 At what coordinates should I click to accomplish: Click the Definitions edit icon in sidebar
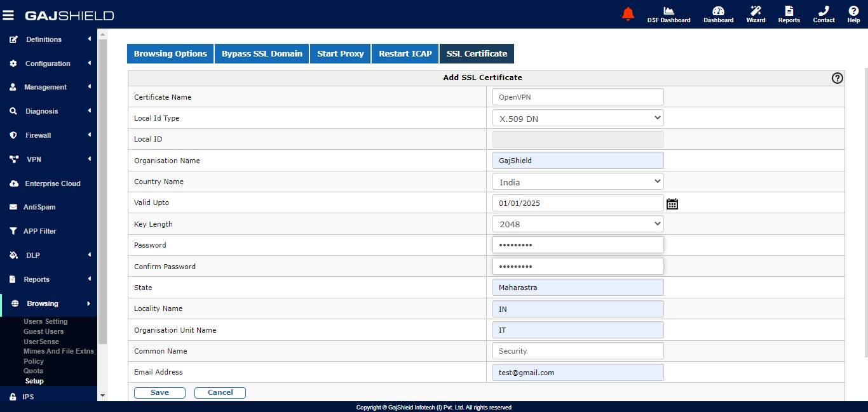13,39
